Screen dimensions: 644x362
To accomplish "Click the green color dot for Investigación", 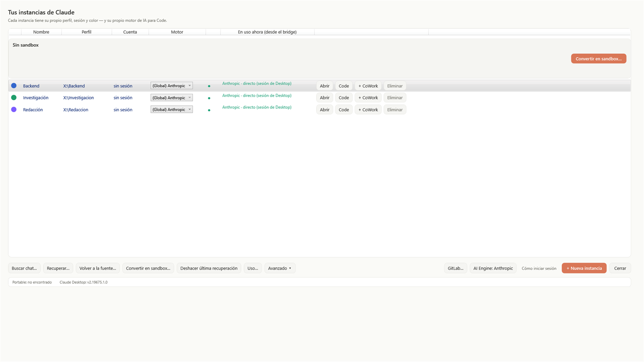I will [x=14, y=98].
